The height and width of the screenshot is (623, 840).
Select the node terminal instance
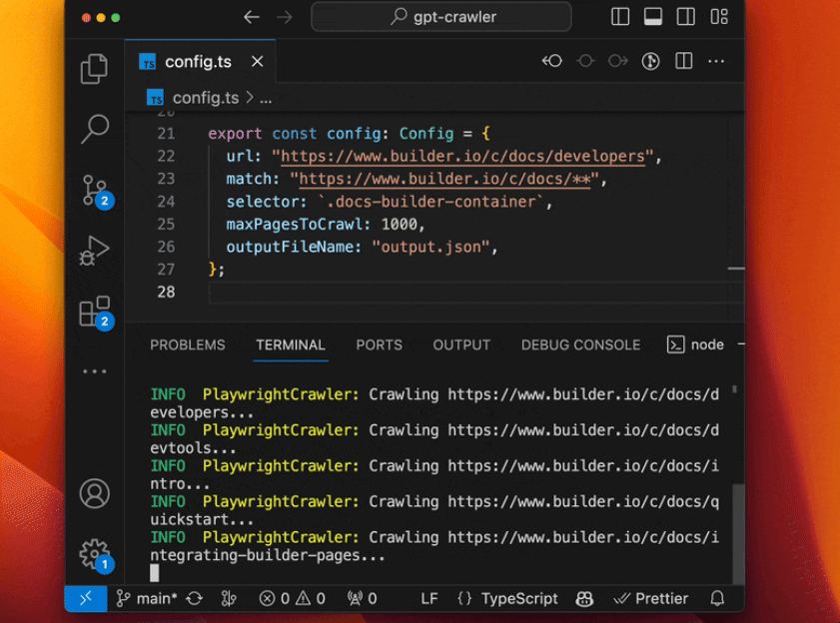pos(695,344)
